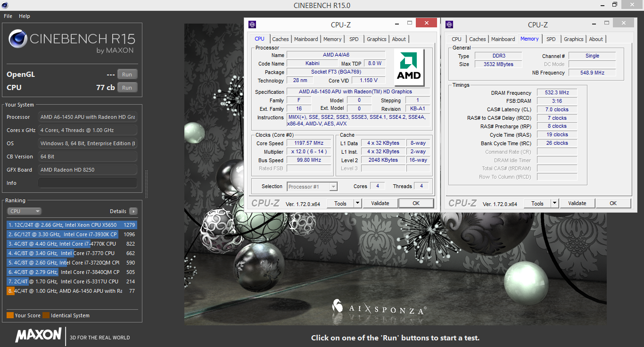Click Tools button in left CPU-Z window
This screenshot has height=347, width=644.
340,204
